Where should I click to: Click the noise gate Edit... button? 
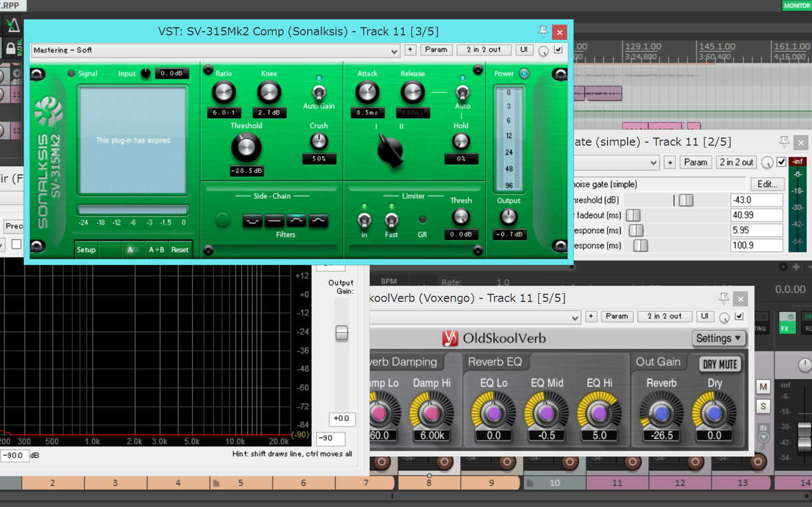[767, 185]
